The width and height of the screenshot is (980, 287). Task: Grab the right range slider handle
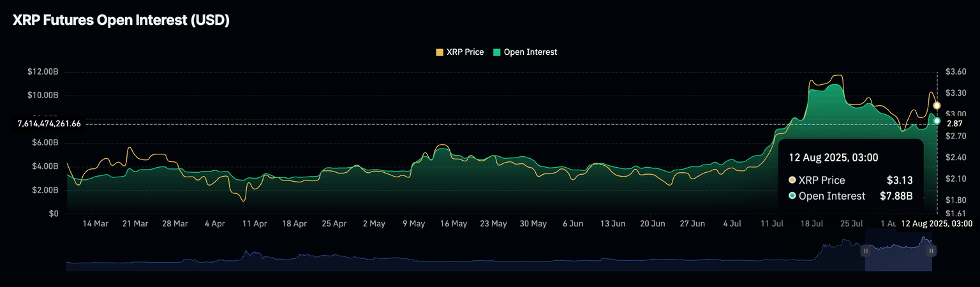(x=932, y=251)
